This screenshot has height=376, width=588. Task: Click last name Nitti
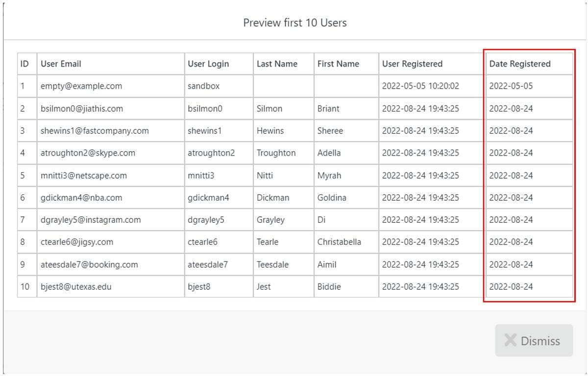[265, 175]
